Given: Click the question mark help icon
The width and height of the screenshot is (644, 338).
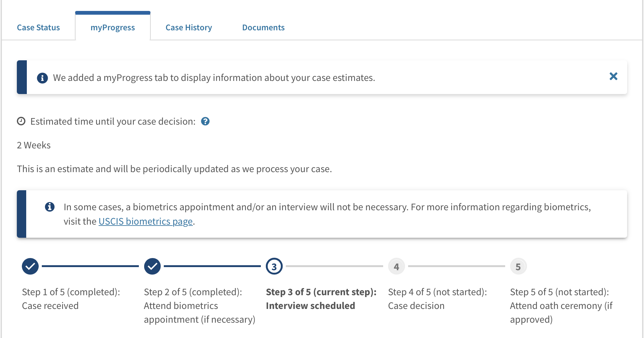Looking at the screenshot, I should coord(205,121).
